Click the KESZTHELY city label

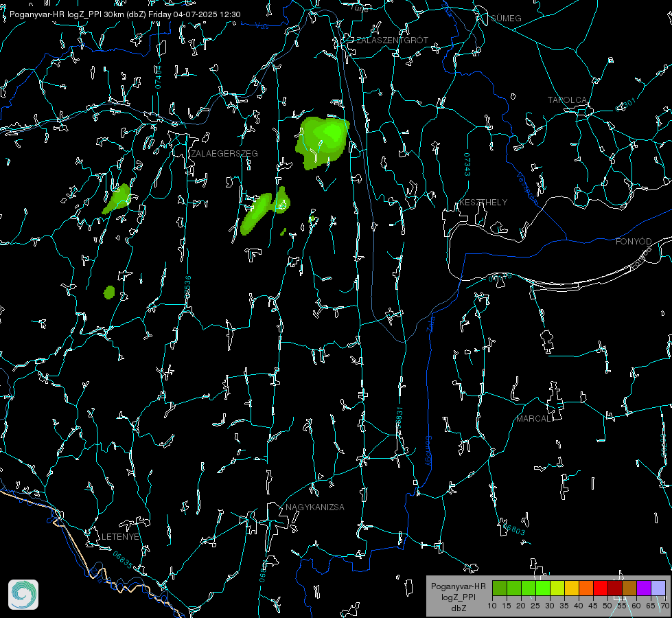click(x=483, y=203)
